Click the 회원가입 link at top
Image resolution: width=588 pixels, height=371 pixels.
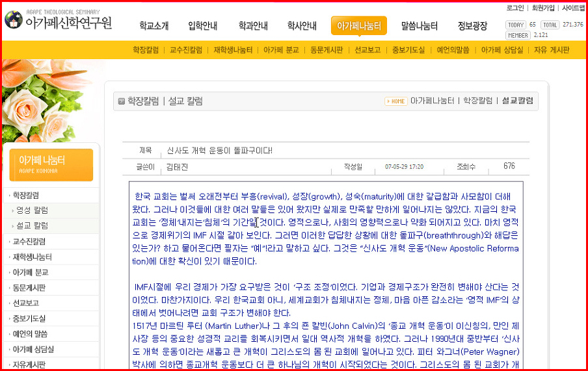pos(543,8)
